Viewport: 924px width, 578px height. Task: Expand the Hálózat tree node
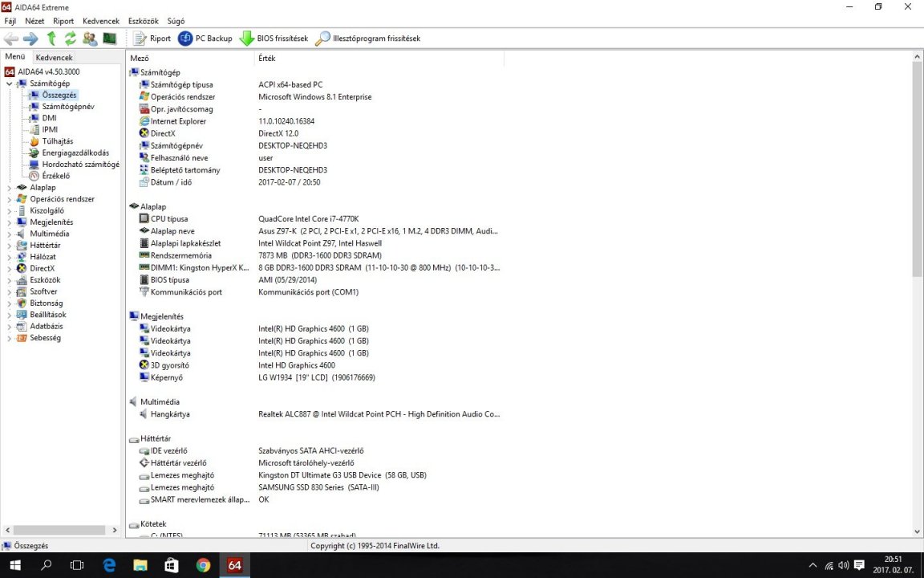(9, 257)
